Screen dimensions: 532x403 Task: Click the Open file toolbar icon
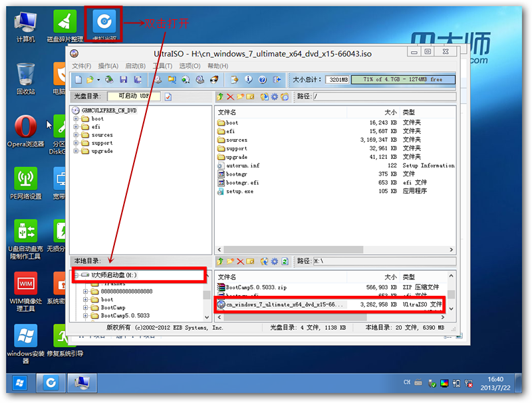(90, 80)
